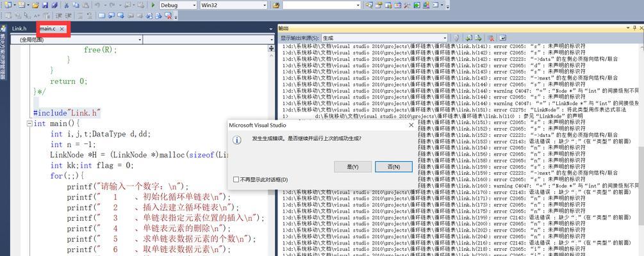Image resolution: width=644 pixels, height=256 pixels.
Task: Click 否(N) in the build error dialog
Action: (394, 166)
